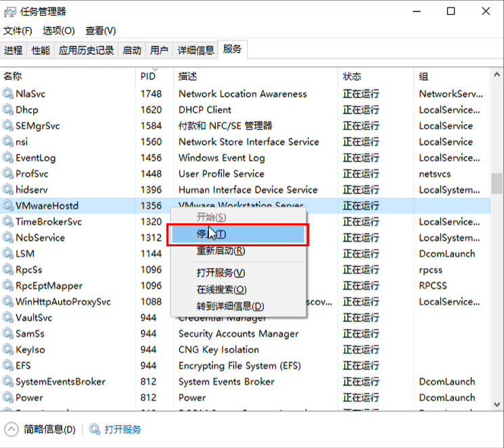This screenshot has width=504, height=448.
Task: Sort services by the PID column header
Action: pos(149,76)
